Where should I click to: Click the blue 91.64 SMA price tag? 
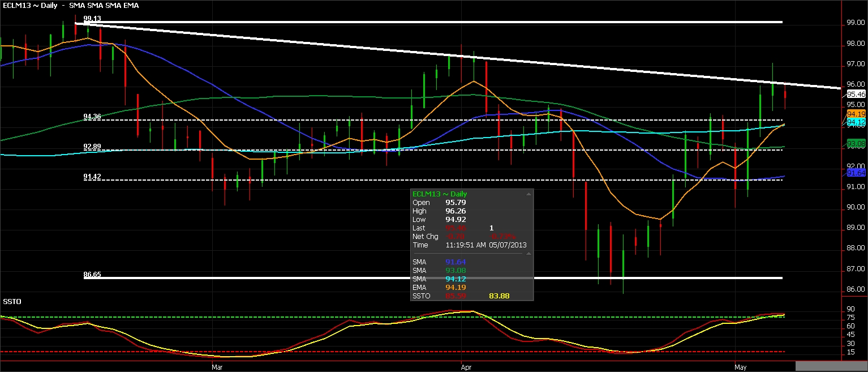point(856,172)
